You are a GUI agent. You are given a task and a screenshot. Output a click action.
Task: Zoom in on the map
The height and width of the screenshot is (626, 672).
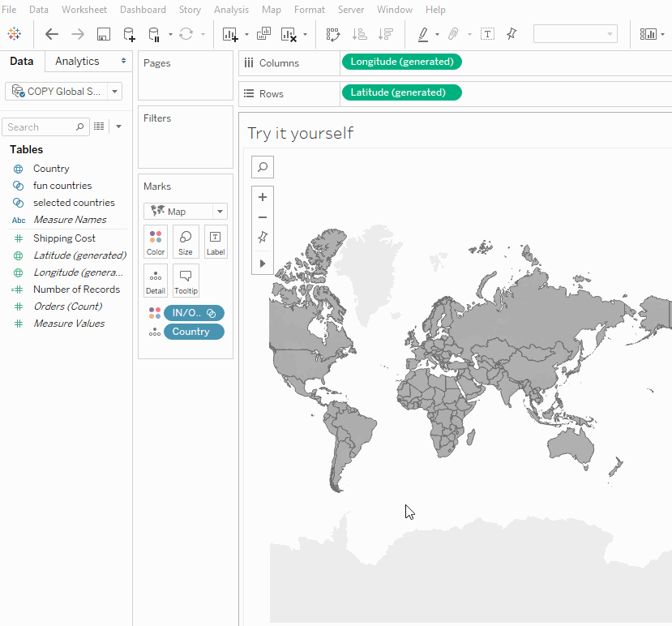263,197
